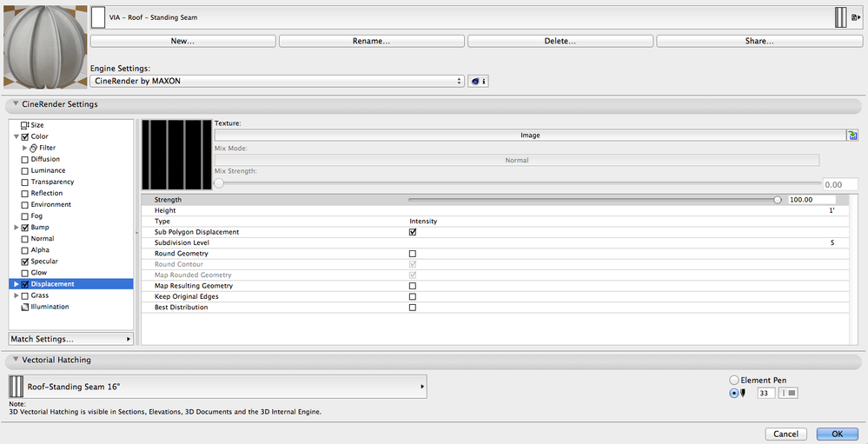Expand the Displacement channel arrow

click(16, 284)
